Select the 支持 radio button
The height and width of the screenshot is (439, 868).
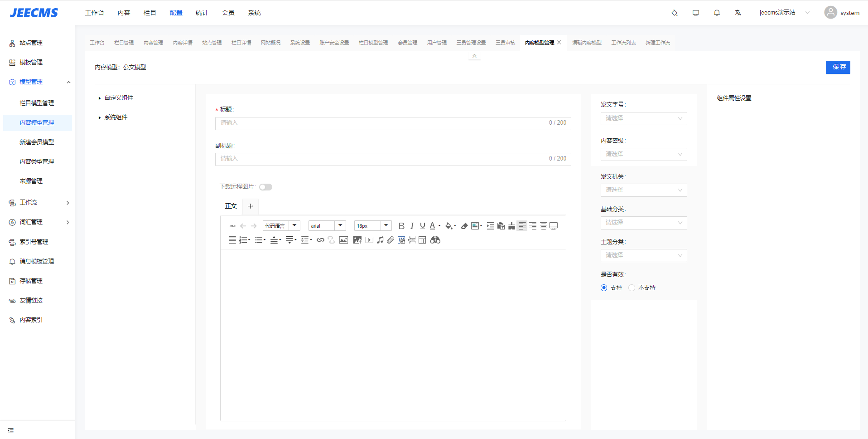coord(604,288)
